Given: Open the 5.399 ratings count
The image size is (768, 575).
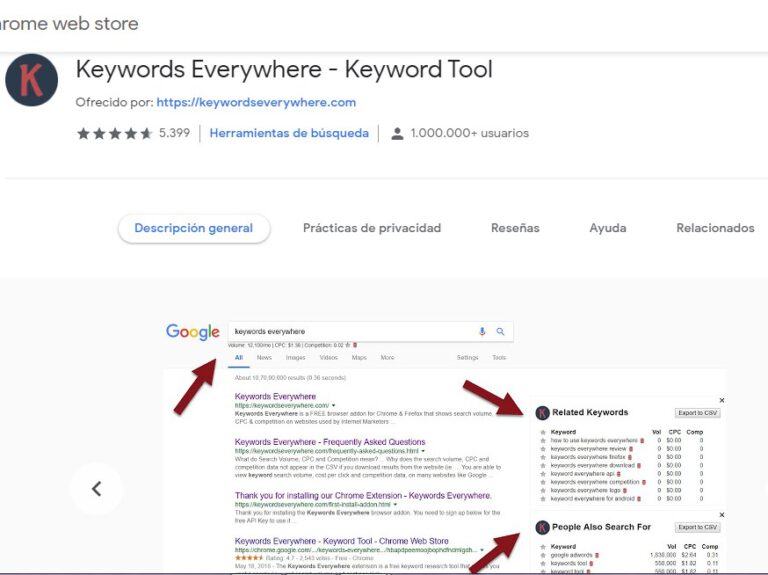Looking at the screenshot, I should point(174,133).
